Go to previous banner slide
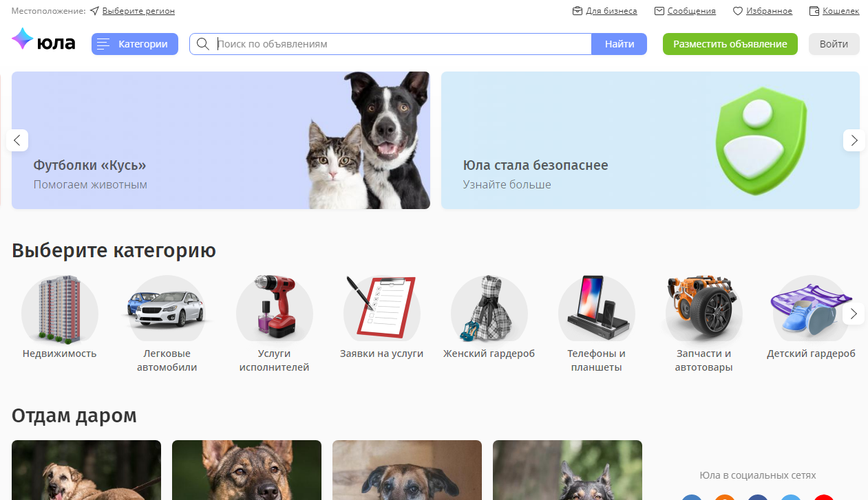The height and width of the screenshot is (500, 868). pos(17,140)
